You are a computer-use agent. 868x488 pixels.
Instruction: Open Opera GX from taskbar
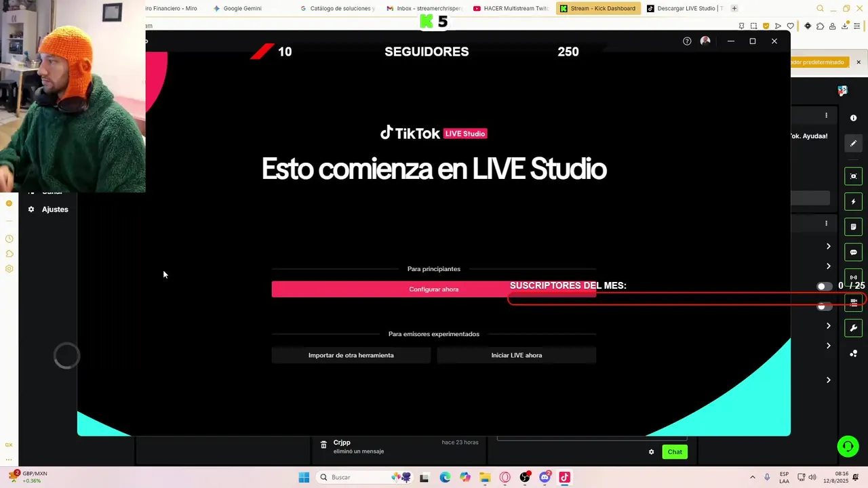pos(505,477)
